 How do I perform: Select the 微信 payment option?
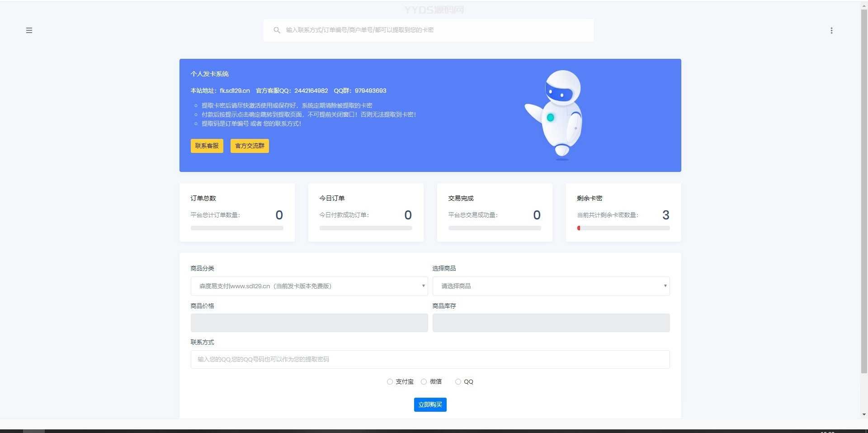tap(424, 382)
